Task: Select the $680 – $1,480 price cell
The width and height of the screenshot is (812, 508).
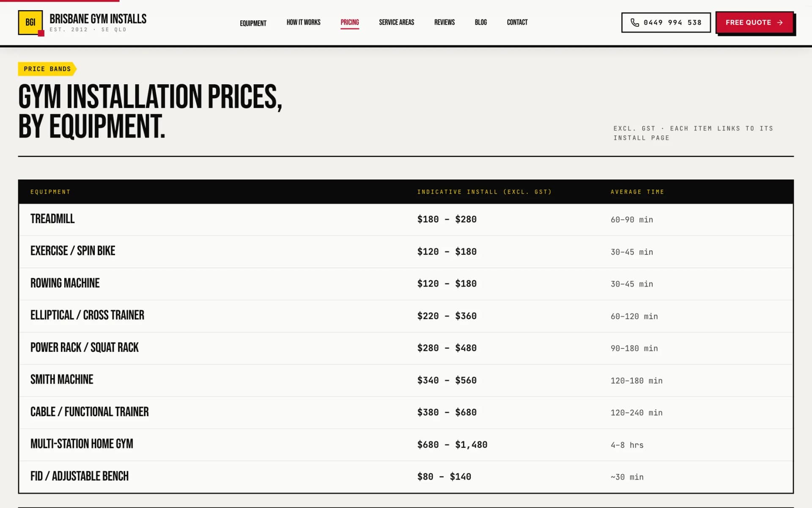Action: click(452, 444)
